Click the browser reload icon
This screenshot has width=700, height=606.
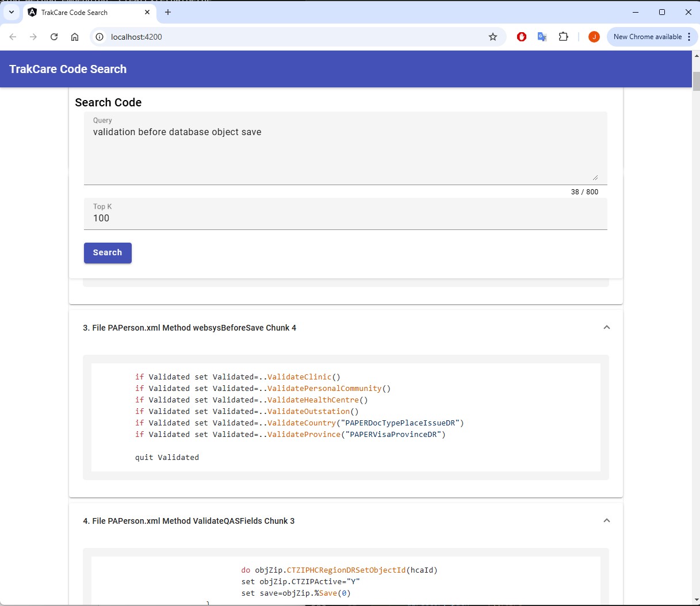[54, 37]
